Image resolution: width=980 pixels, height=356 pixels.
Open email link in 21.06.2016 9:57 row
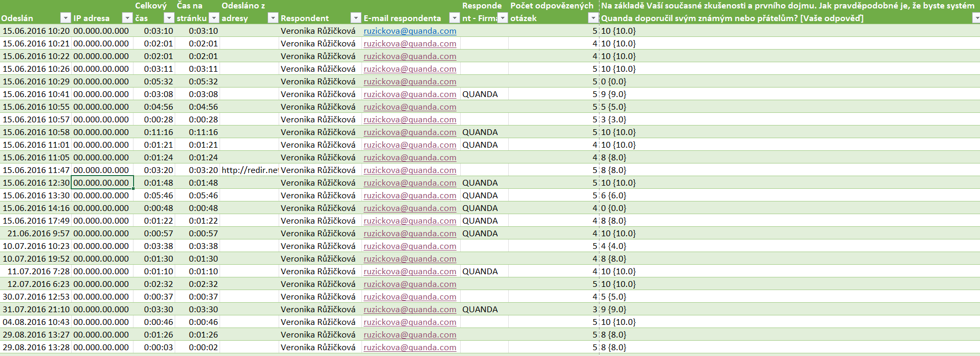[410, 233]
